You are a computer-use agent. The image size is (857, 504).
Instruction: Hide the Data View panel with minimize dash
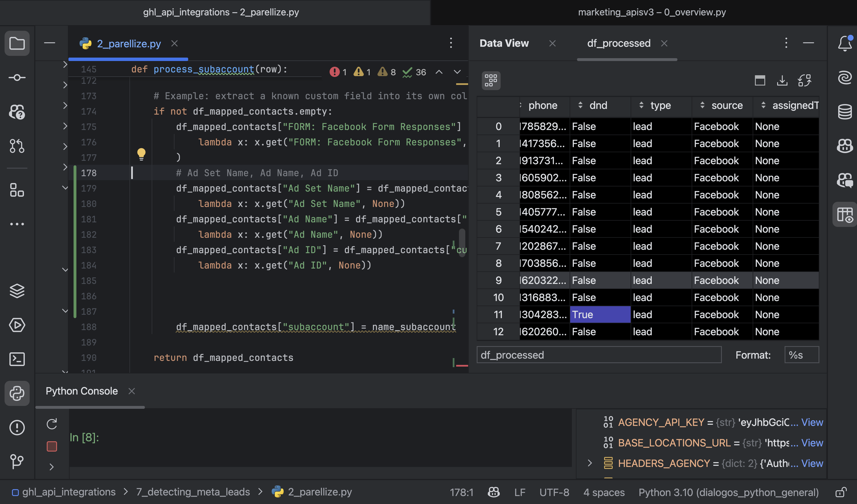[808, 43]
